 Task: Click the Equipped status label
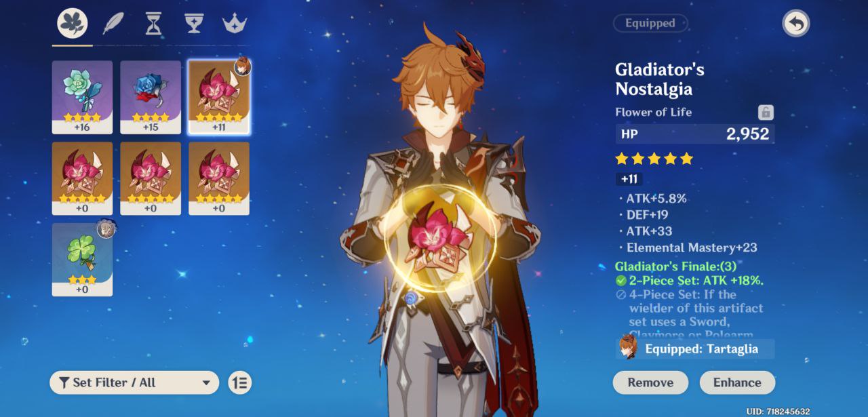[x=650, y=23]
